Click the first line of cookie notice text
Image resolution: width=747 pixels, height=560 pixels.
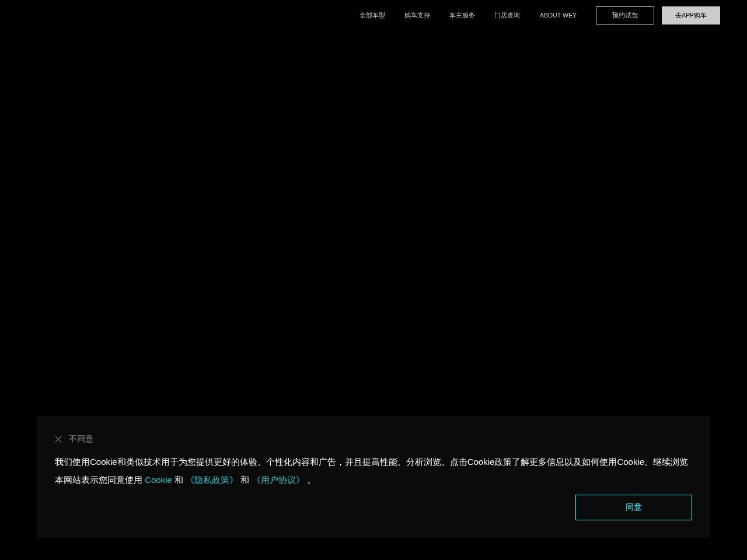[371, 462]
